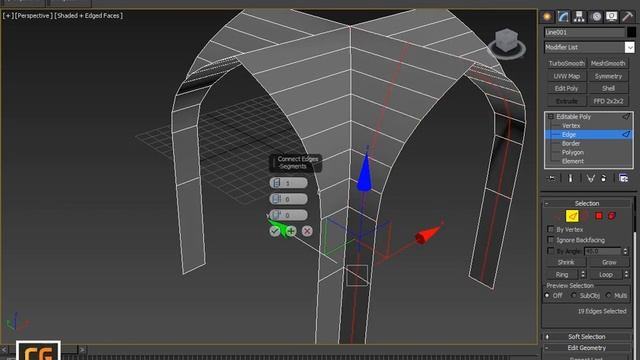Apply and continue with the plus icon
The image size is (640, 360).
point(291,231)
